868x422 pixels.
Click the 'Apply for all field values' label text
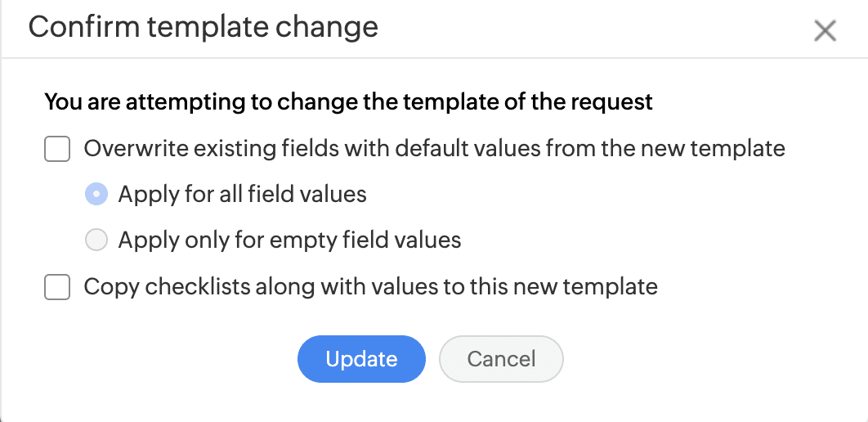click(x=242, y=194)
